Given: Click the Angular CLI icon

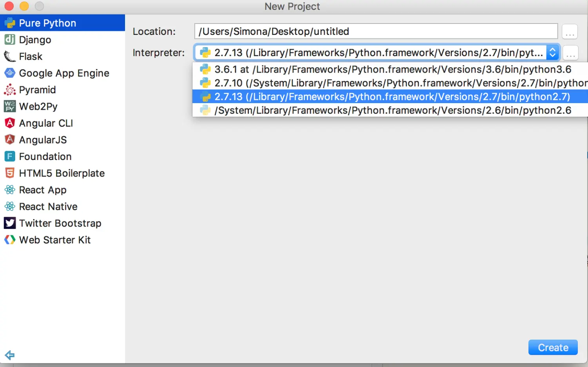Looking at the screenshot, I should 10,123.
